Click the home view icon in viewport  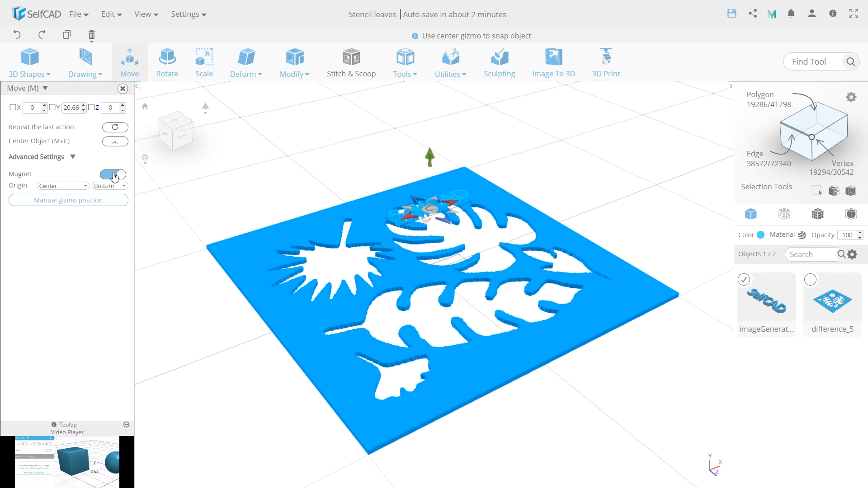pyautogui.click(x=145, y=107)
